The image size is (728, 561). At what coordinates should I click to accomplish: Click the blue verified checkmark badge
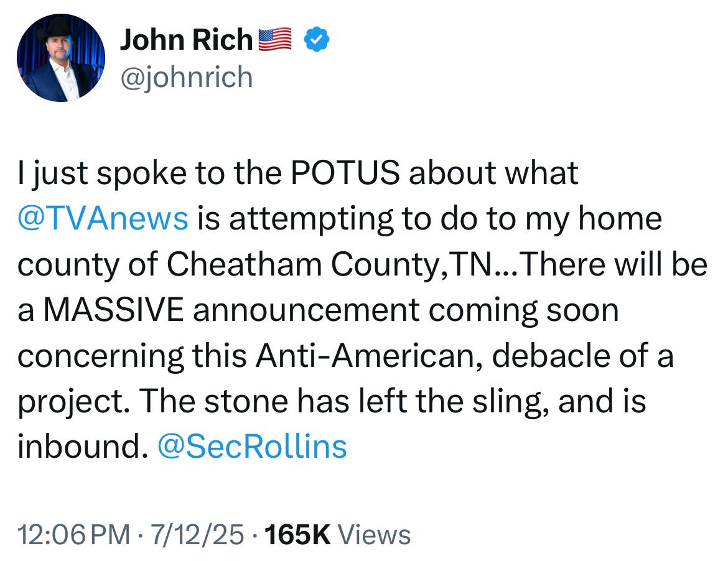point(317,39)
